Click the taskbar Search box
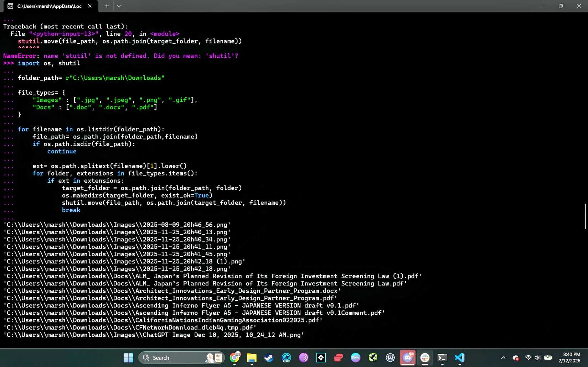This screenshot has width=588, height=367. (181, 358)
